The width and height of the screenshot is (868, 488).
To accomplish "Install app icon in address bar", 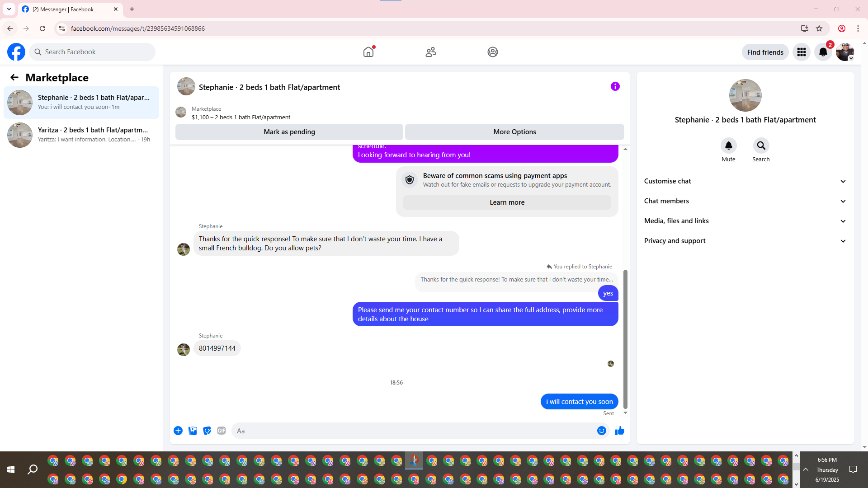I will point(805,28).
